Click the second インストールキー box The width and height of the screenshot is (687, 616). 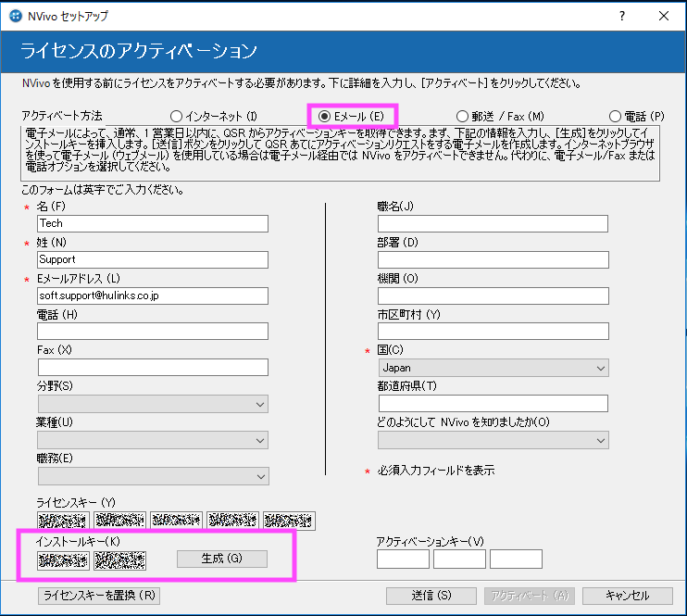119,560
